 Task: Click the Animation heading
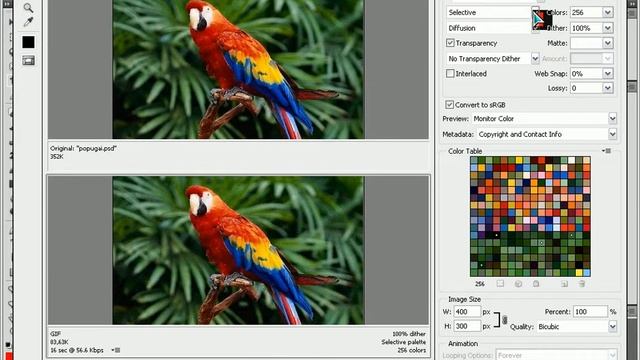click(463, 344)
